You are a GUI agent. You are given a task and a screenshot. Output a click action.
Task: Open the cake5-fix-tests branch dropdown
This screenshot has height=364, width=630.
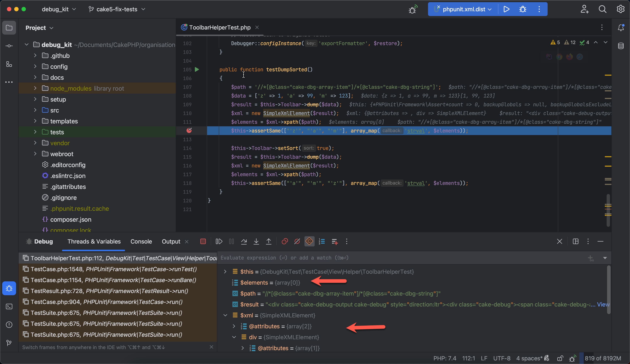[x=117, y=9]
